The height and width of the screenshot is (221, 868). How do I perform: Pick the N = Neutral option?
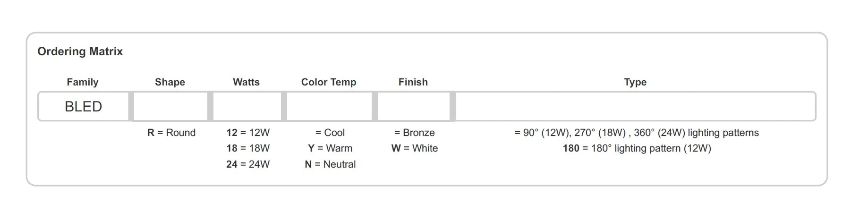pyautogui.click(x=330, y=164)
